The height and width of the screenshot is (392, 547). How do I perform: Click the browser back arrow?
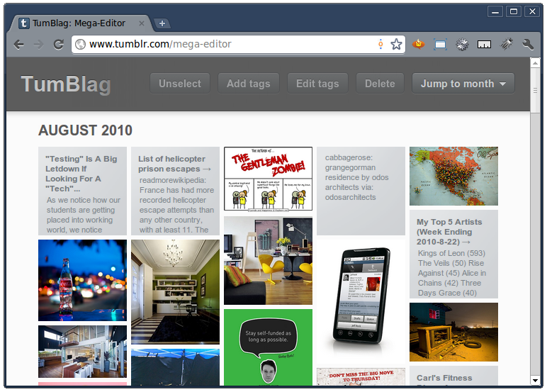tap(19, 44)
